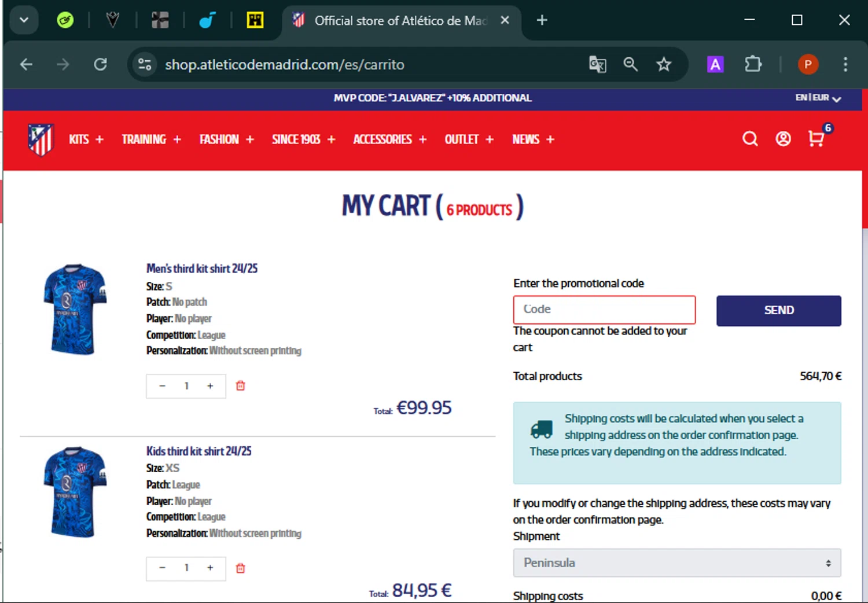Decrease quantity of Kids third kit shirt
Image resolution: width=868 pixels, height=603 pixels.
162,568
